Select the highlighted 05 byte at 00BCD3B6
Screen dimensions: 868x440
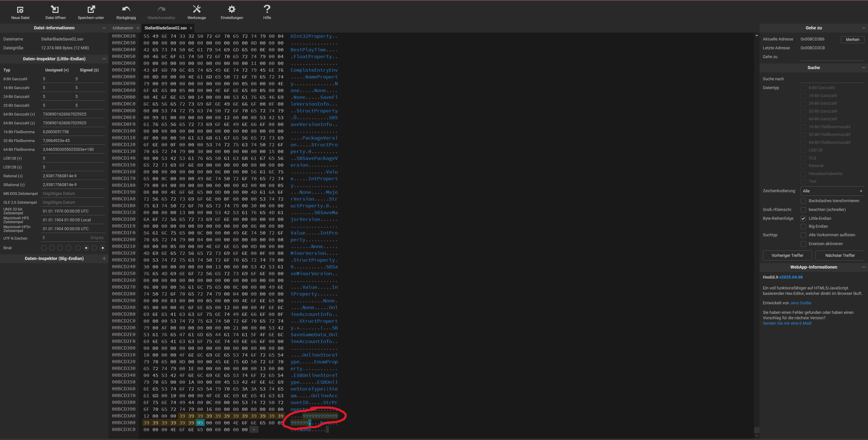200,423
